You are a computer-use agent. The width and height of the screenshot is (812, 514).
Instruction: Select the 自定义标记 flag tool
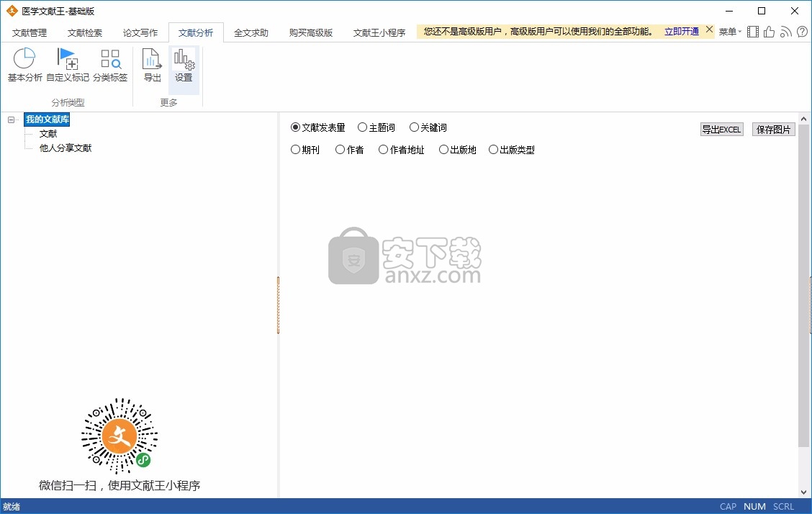pos(68,65)
